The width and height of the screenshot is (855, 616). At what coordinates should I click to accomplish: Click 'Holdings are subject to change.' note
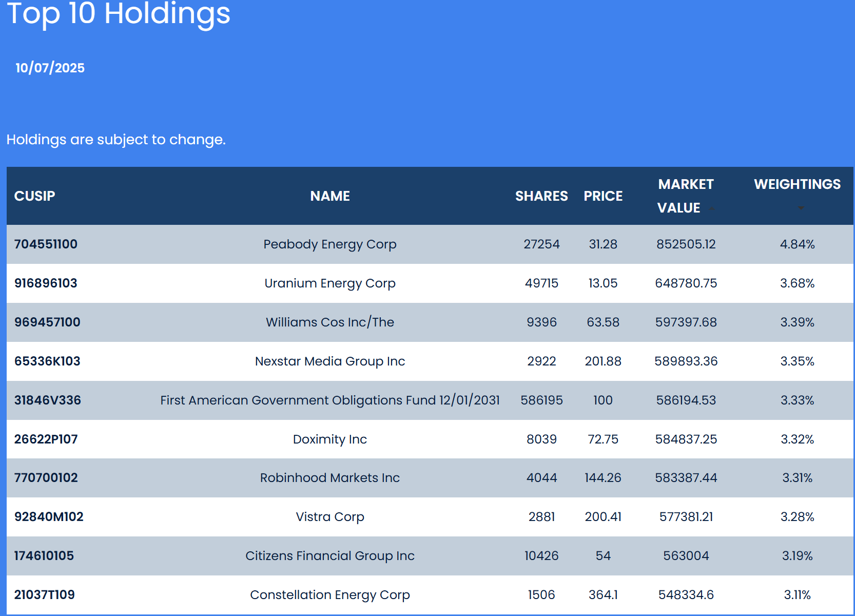coord(116,140)
